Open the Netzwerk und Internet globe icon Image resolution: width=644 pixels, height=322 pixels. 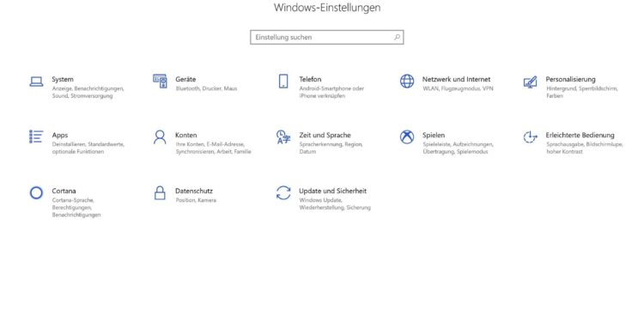pyautogui.click(x=407, y=82)
